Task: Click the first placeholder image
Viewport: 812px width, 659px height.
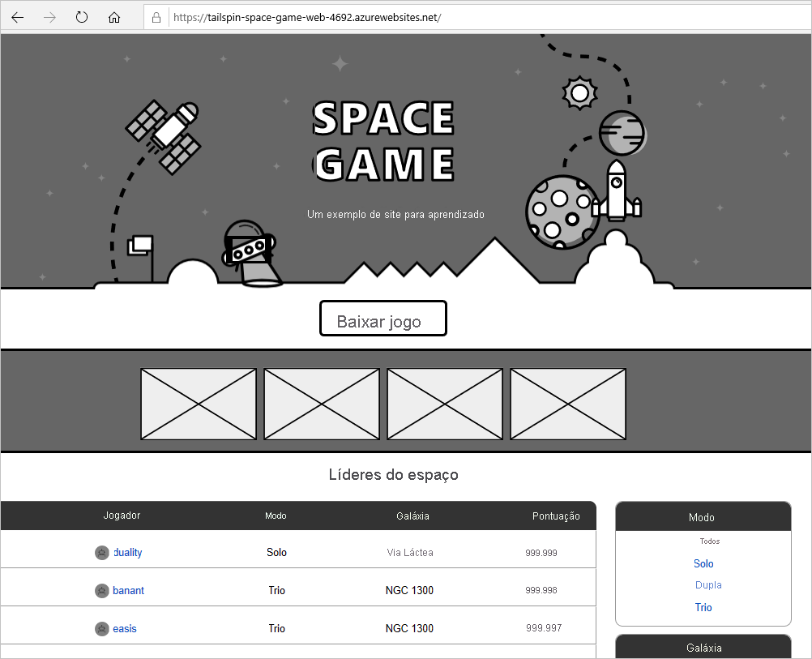Action: [198, 404]
